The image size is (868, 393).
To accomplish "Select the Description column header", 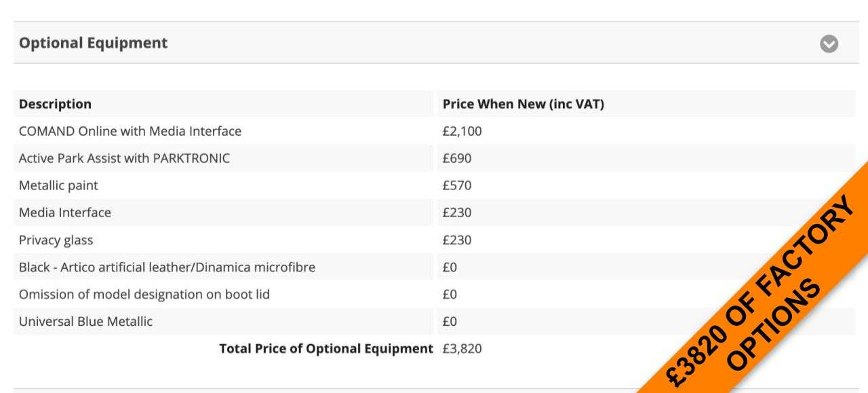I will click(x=55, y=104).
